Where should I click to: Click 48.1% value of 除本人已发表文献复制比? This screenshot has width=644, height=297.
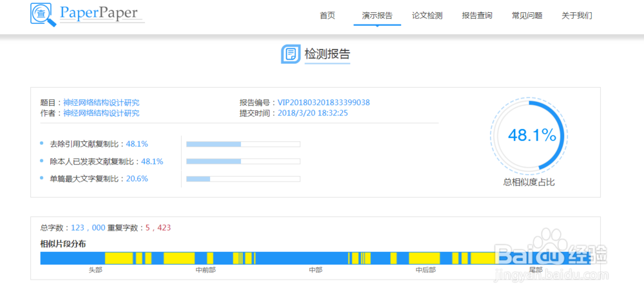coord(152,162)
